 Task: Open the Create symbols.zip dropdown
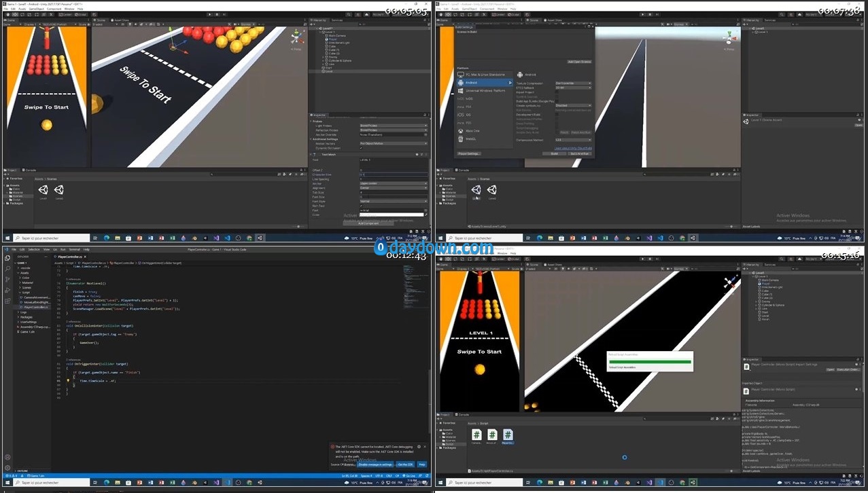[573, 105]
